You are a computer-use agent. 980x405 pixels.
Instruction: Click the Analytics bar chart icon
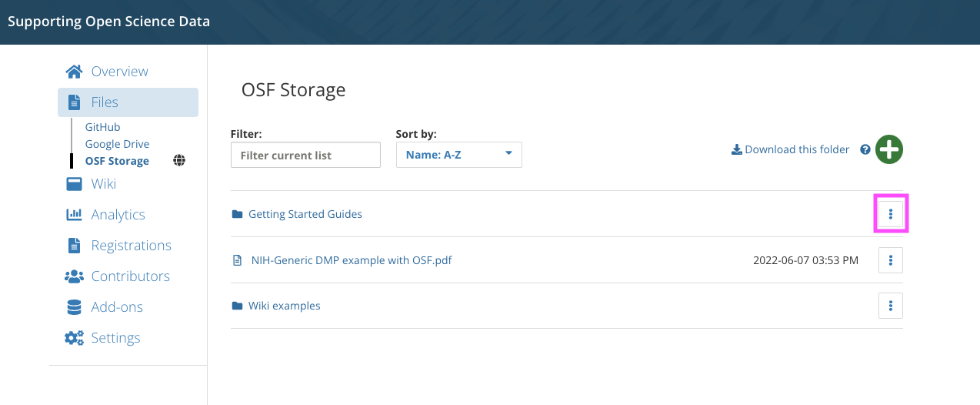(74, 215)
